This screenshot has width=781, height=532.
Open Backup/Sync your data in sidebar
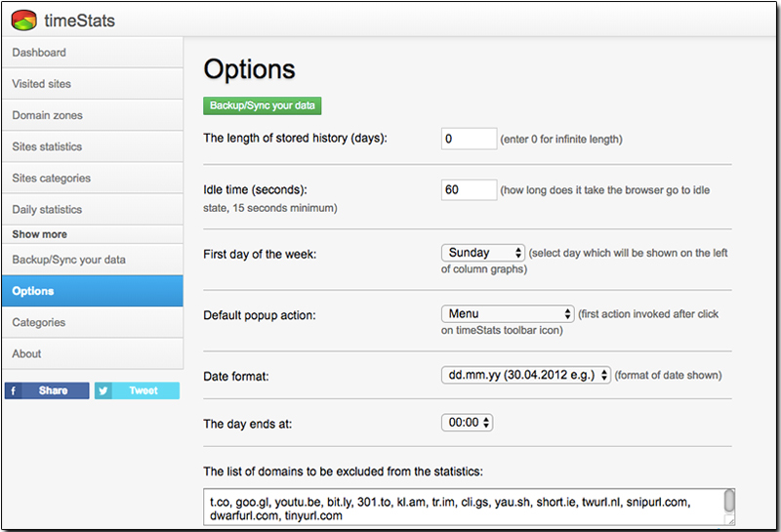[x=93, y=260]
